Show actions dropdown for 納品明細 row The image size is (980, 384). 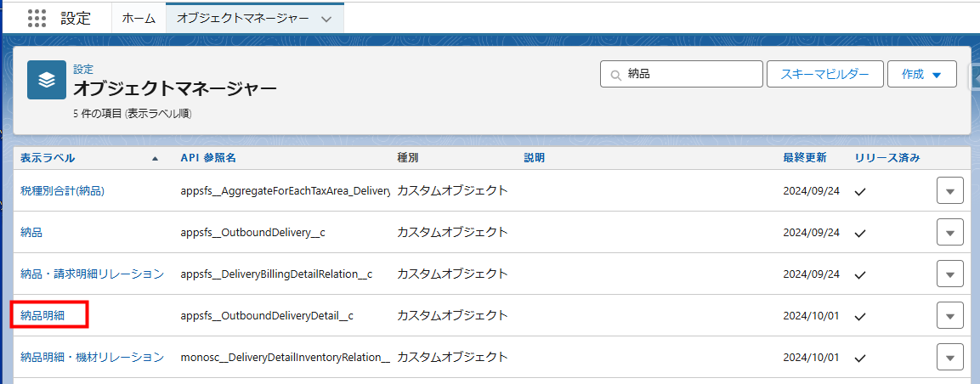949,315
